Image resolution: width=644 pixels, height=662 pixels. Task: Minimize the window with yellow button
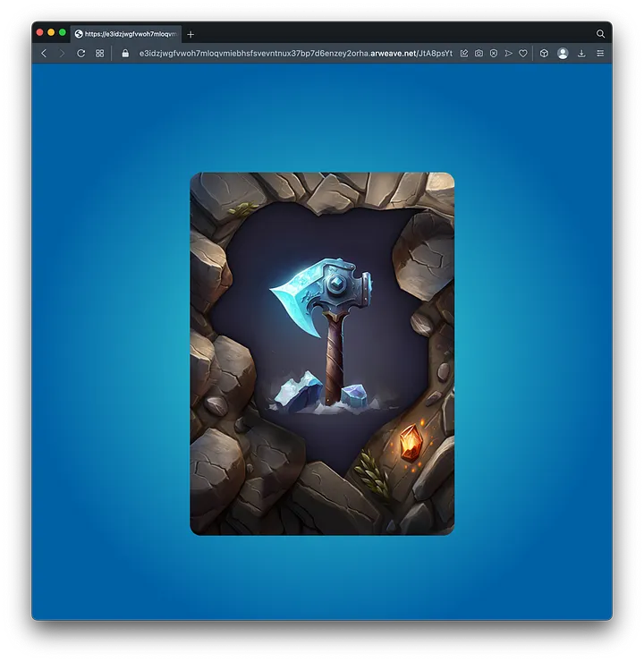51,32
